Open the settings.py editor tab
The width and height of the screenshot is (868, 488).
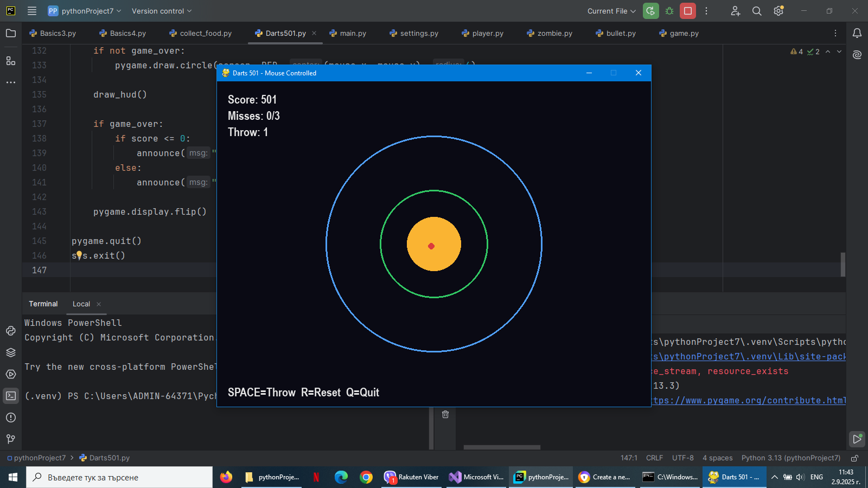pyautogui.click(x=414, y=33)
